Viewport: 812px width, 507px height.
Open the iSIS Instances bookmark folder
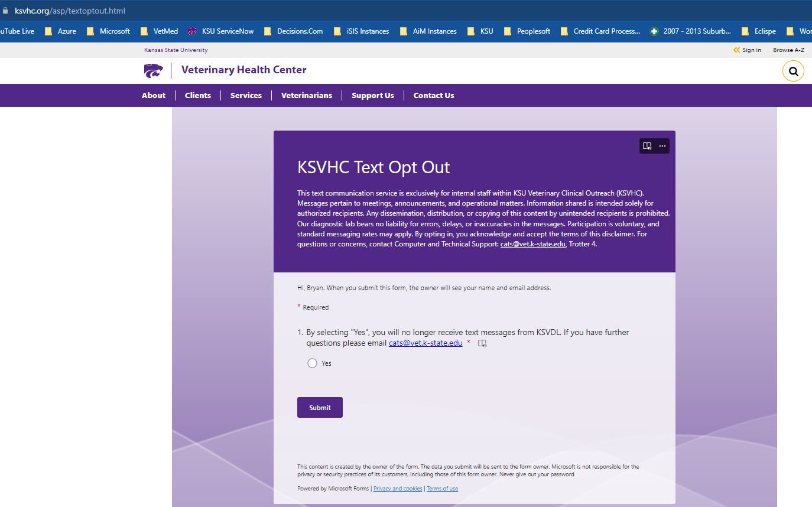coord(362,31)
